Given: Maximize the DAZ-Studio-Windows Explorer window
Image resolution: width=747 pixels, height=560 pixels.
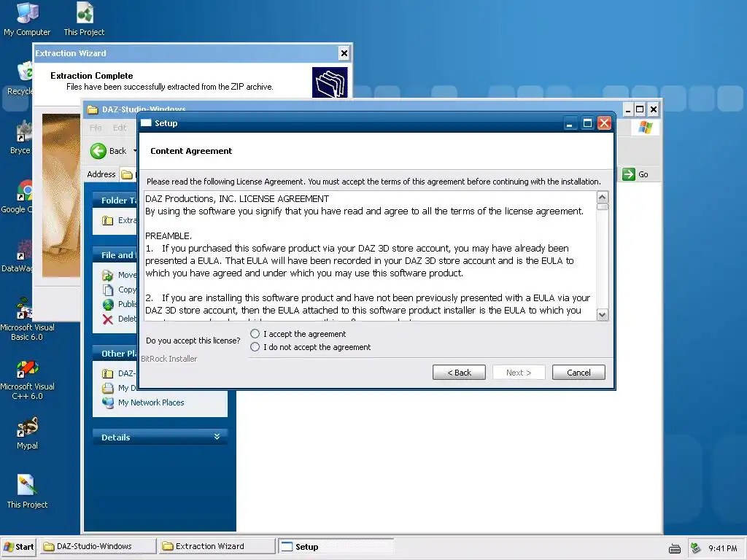Looking at the screenshot, I should coord(640,109).
